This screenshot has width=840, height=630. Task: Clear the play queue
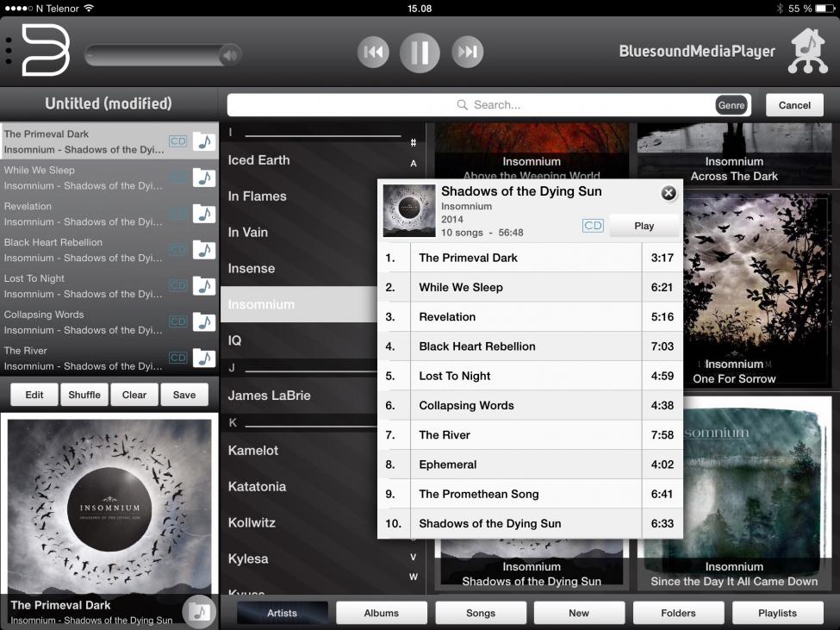pos(134,395)
